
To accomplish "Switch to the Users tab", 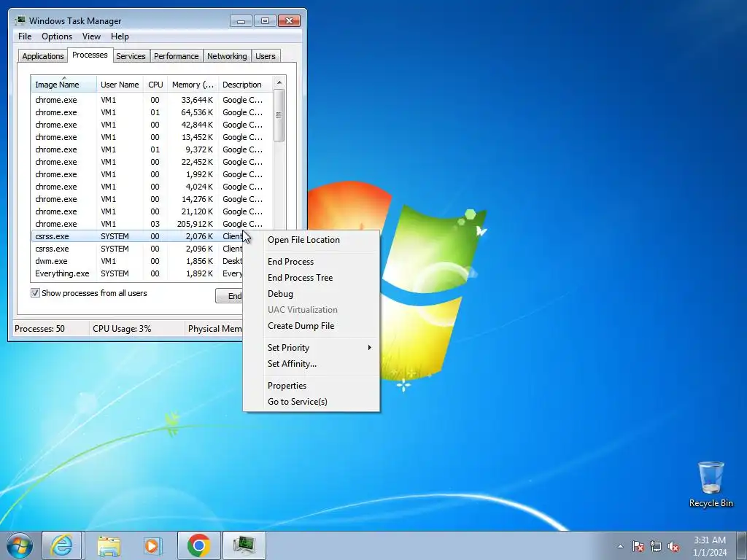I will [265, 56].
